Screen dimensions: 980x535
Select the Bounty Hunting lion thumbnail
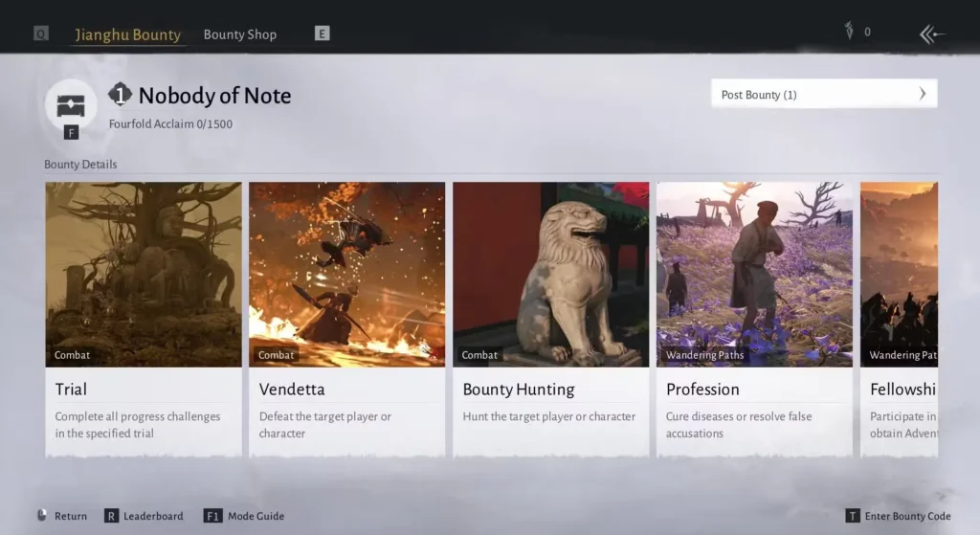tap(550, 275)
